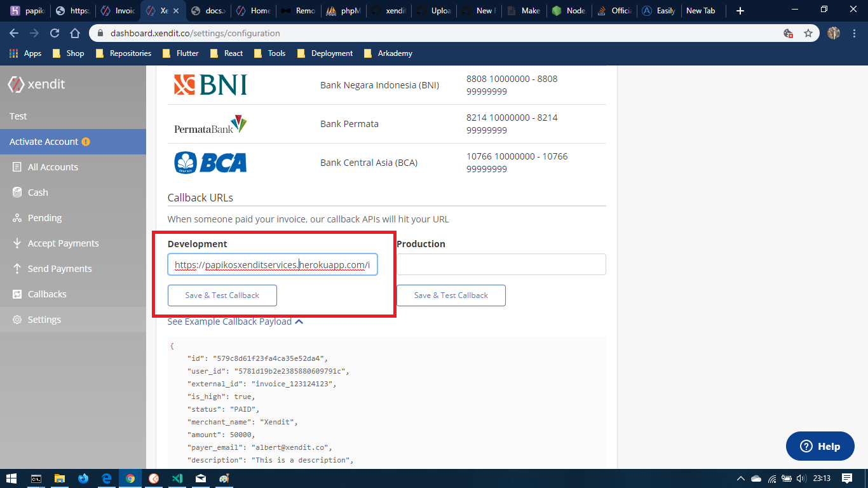
Task: Open the Arkademy bookmark folder
Action: [388, 53]
